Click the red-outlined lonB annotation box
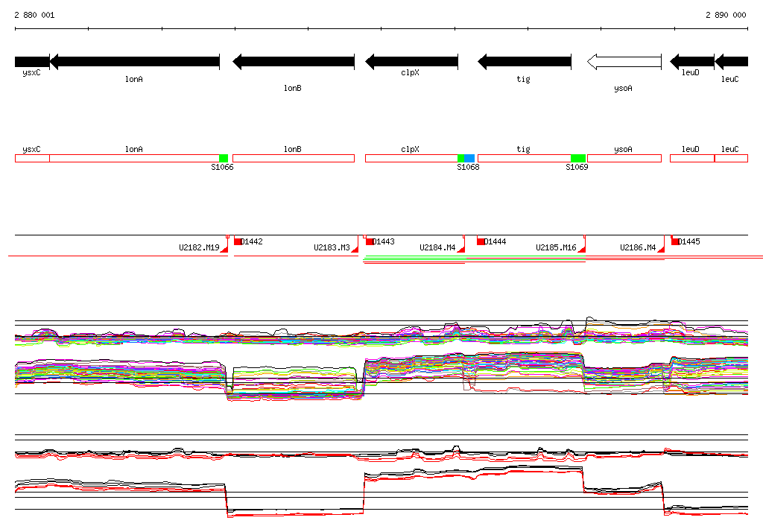 294,158
